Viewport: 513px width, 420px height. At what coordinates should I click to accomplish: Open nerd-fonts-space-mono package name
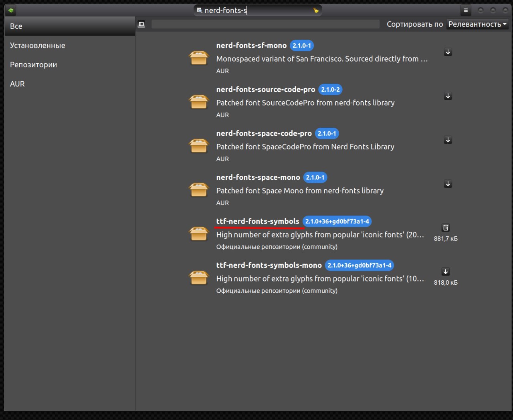tap(258, 177)
